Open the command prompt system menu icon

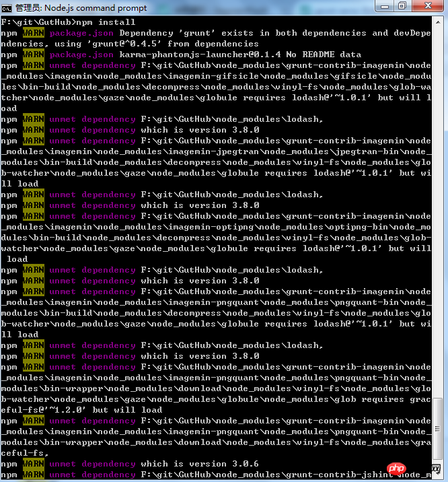[6, 8]
